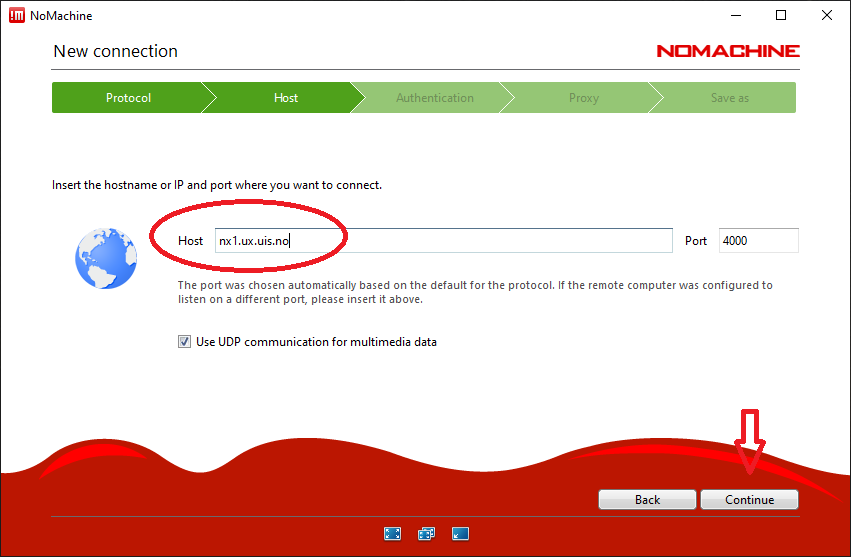Click the 'Port' label text
This screenshot has width=851, height=557.
[696, 240]
